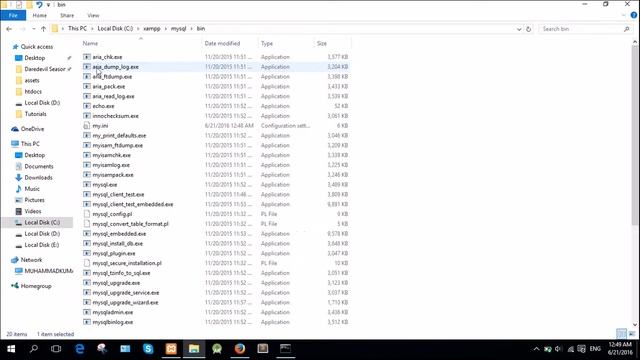
Task: Open Music under This PC
Action: click(32, 189)
